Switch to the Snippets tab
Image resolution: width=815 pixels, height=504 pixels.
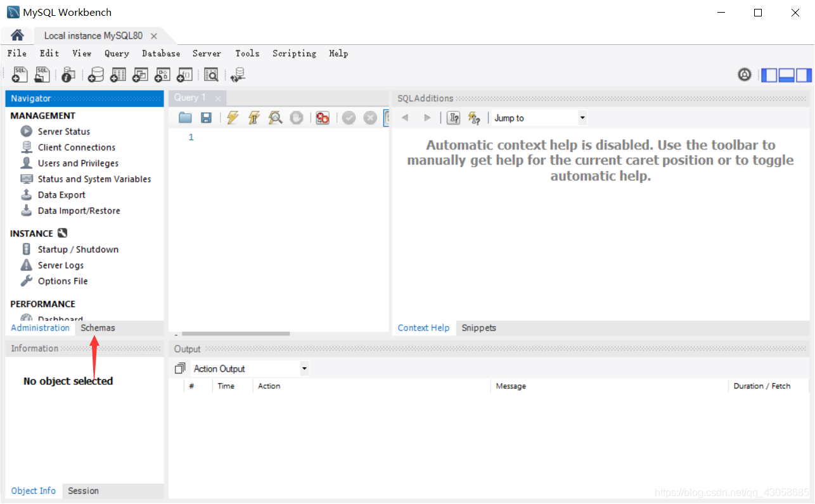(x=479, y=328)
